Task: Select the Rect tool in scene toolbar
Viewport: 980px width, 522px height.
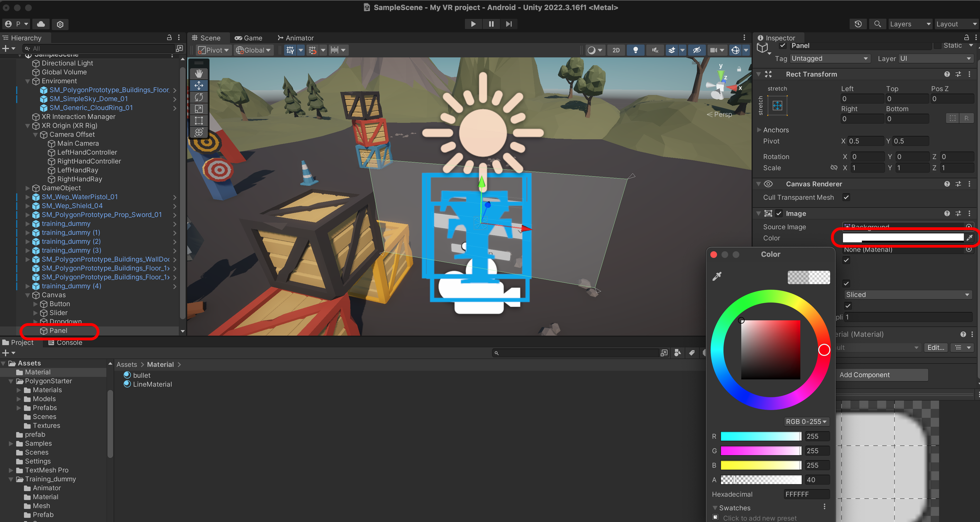Action: click(x=199, y=121)
